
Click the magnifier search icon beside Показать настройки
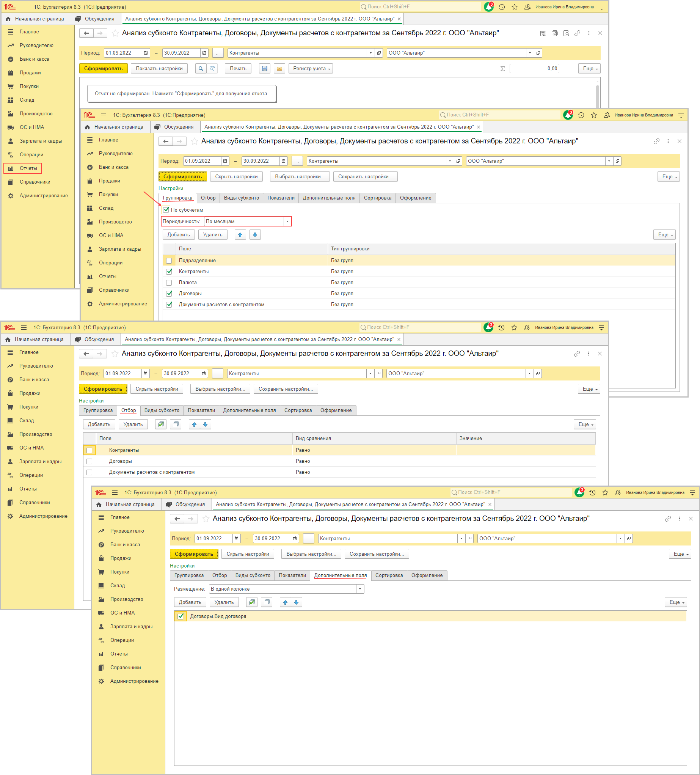click(200, 68)
